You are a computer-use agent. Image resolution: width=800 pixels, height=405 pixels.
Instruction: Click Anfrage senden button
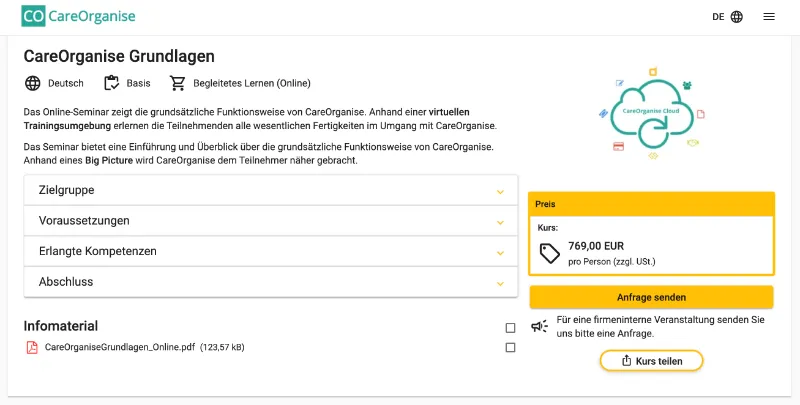[x=652, y=297]
